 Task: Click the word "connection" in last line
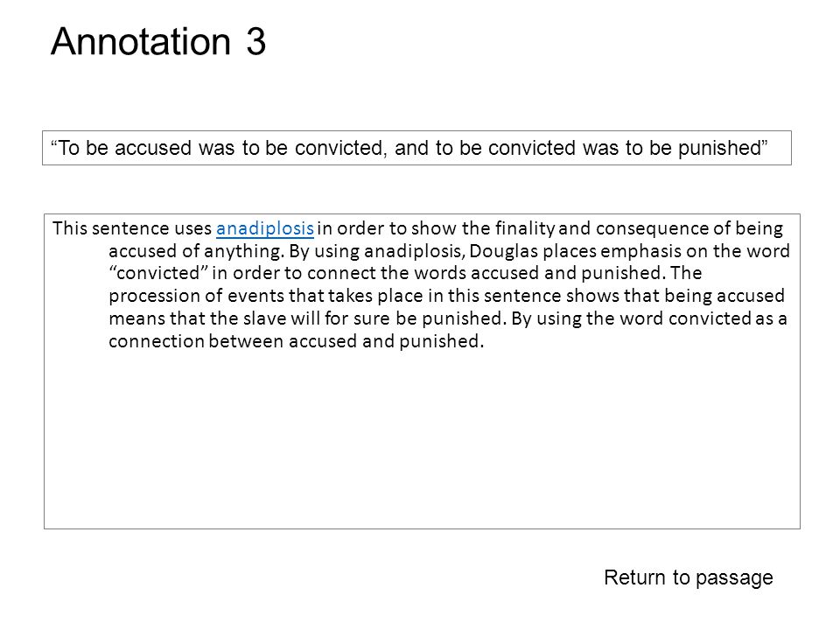157,341
